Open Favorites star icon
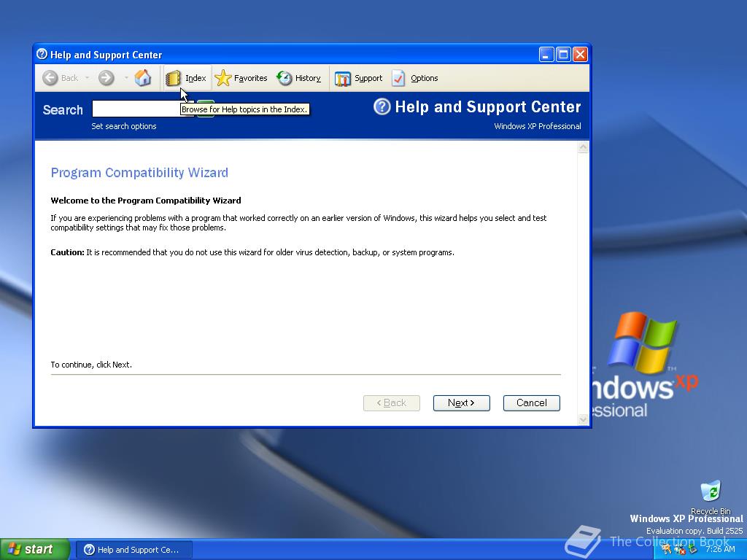This screenshot has height=560, width=747. pyautogui.click(x=223, y=78)
